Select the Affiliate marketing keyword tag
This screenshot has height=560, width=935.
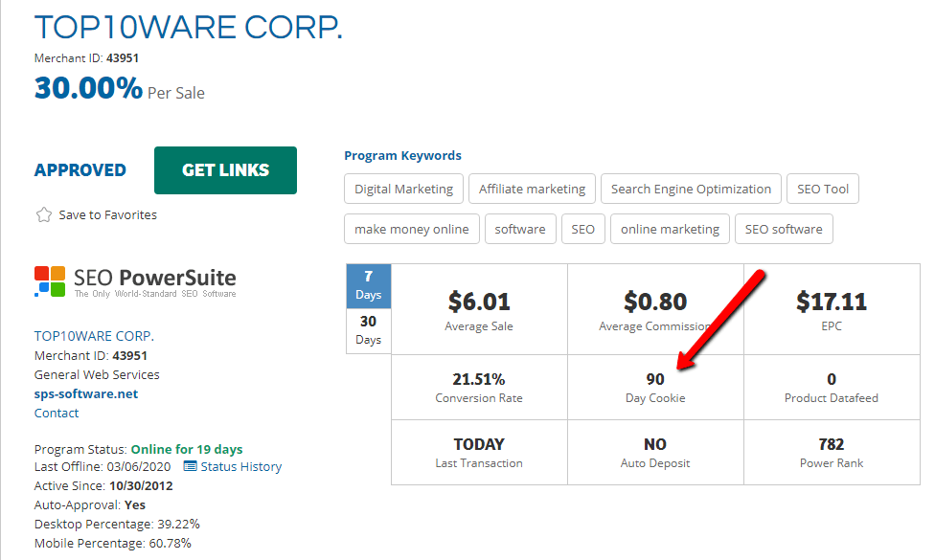532,189
